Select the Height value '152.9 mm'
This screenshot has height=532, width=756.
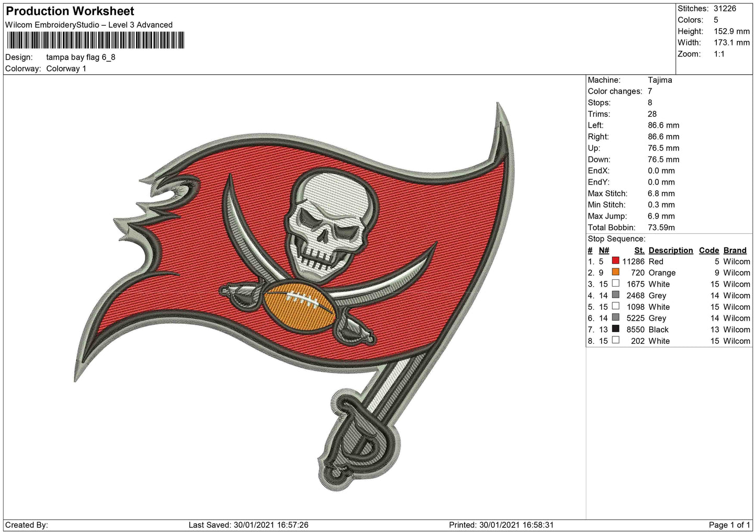coord(731,31)
